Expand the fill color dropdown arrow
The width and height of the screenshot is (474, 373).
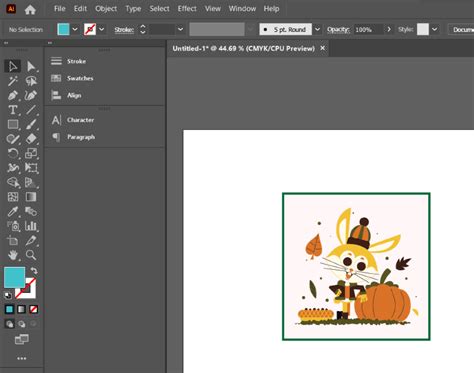tap(75, 29)
